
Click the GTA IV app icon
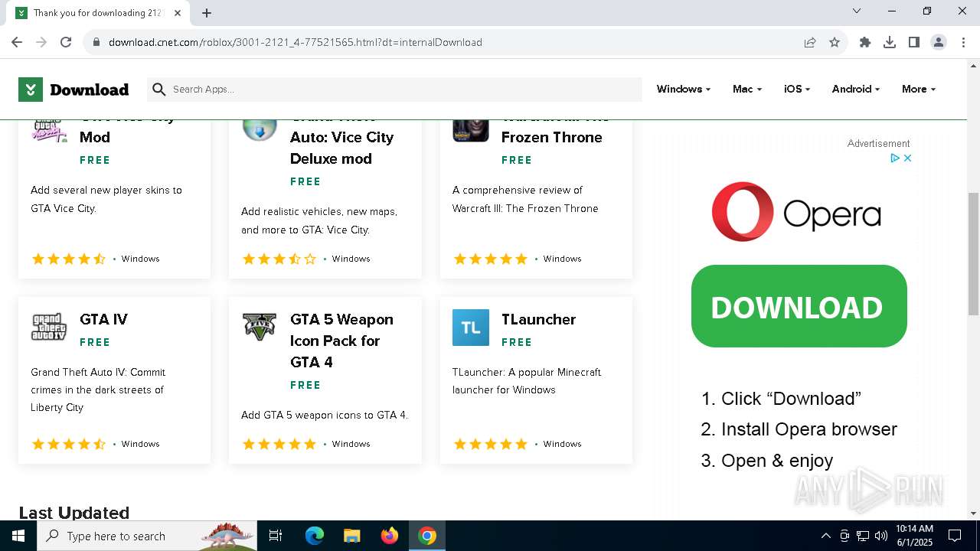tap(49, 327)
